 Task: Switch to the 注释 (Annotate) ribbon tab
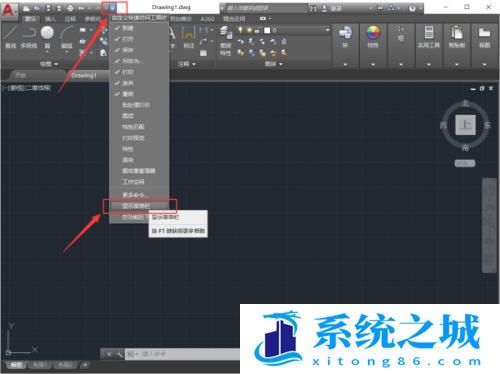tap(70, 19)
